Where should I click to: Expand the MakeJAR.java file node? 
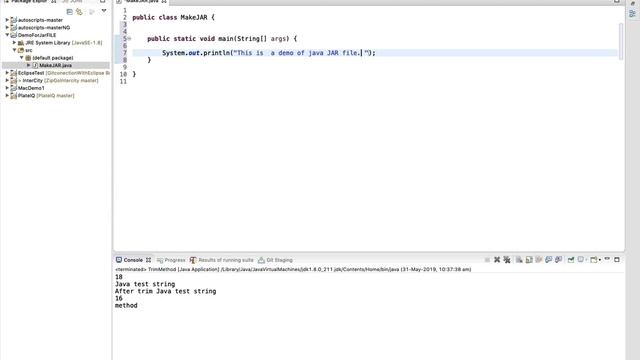pyautogui.click(x=29, y=65)
